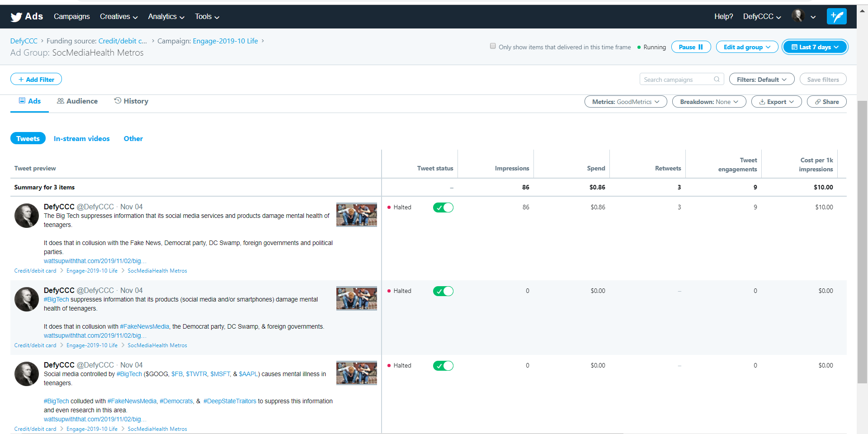Click the Pause button
Image resolution: width=868 pixels, height=434 pixels.
coord(691,47)
